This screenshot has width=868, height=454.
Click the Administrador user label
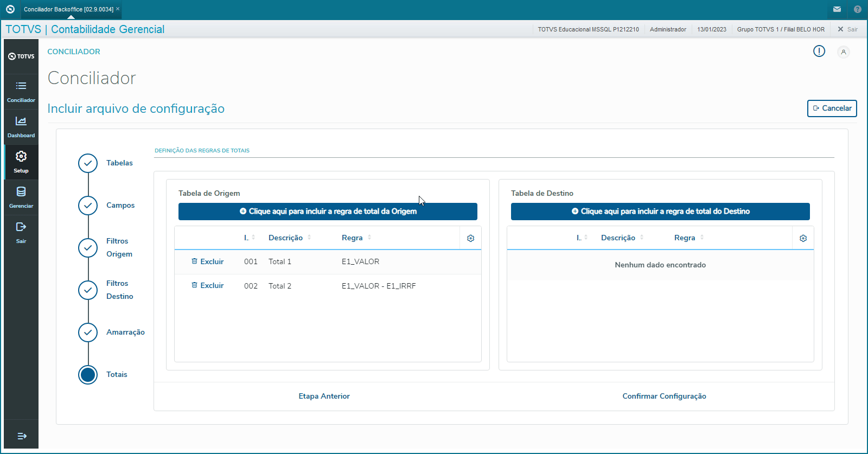[x=668, y=29]
